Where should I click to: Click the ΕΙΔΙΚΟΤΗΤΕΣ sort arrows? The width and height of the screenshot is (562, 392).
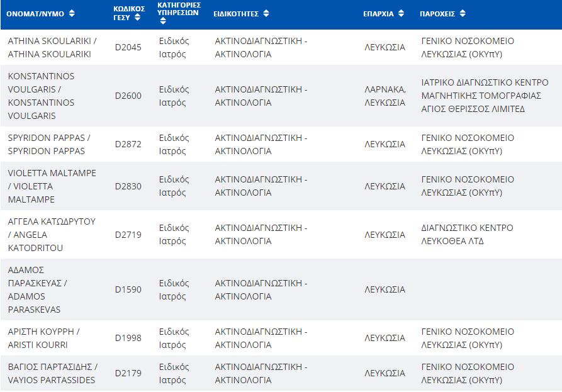pos(266,14)
